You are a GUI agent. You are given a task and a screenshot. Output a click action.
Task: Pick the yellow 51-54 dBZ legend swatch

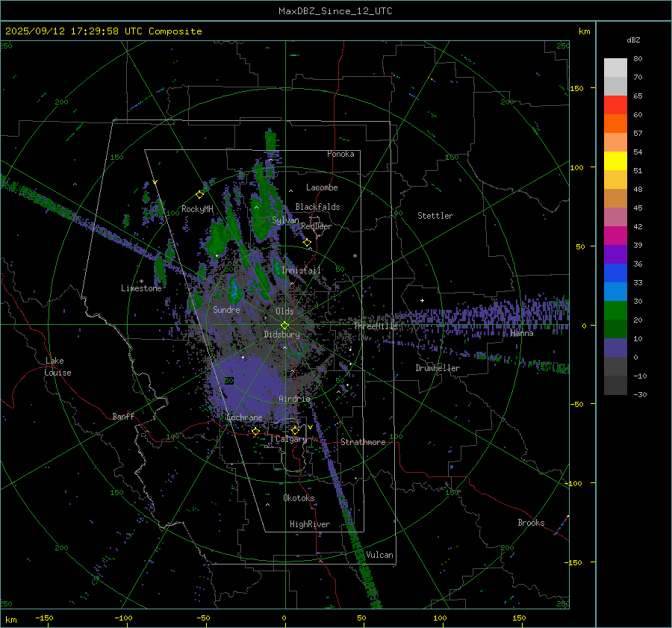615,161
